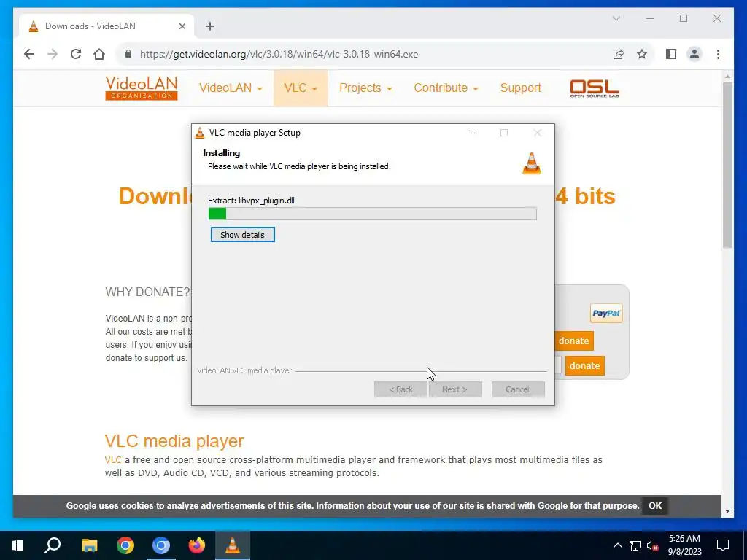Click the VLC media player heading
The height and width of the screenshot is (560, 747).
[174, 441]
